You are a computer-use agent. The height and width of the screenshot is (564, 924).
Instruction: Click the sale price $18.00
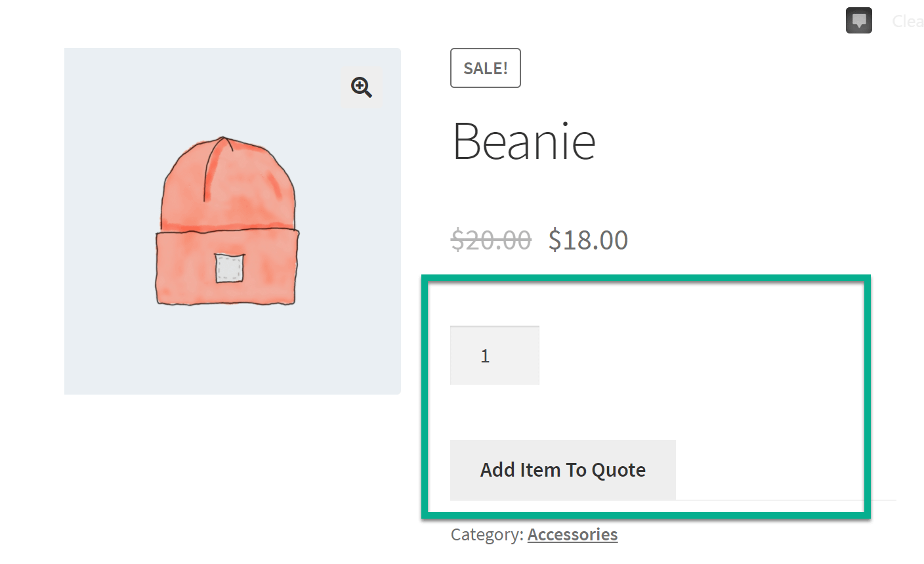(x=588, y=239)
